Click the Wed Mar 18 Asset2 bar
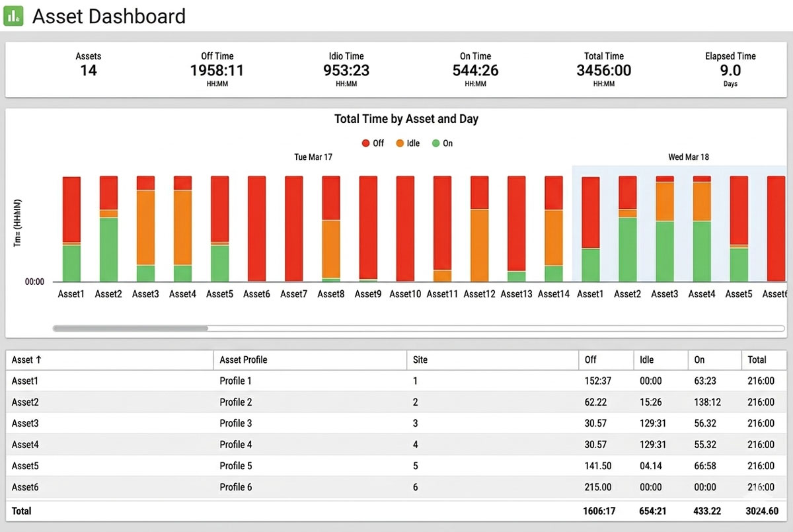793x532 pixels. [x=628, y=228]
